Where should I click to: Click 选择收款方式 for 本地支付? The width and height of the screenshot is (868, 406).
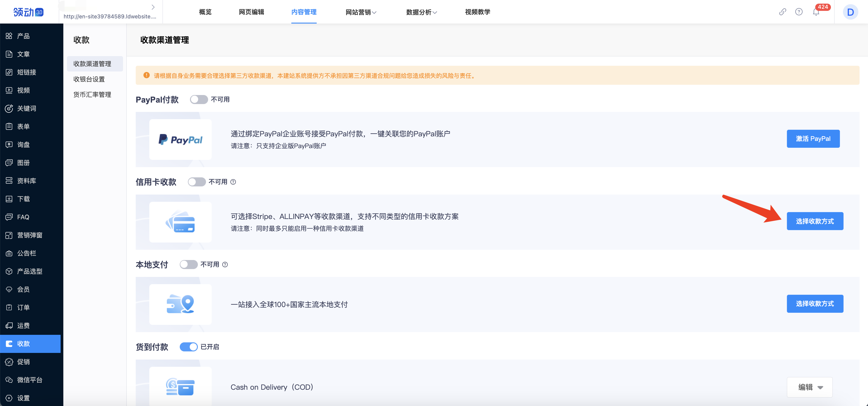coord(814,303)
